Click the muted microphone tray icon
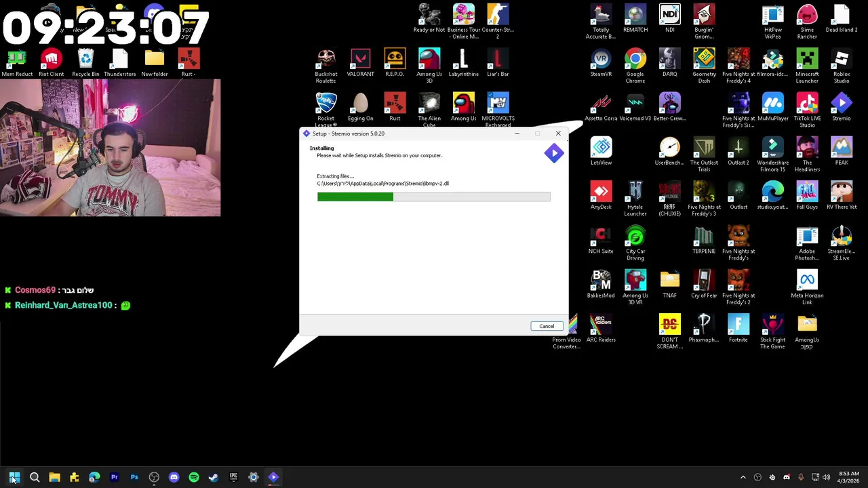The width and height of the screenshot is (868, 488). 801,477
